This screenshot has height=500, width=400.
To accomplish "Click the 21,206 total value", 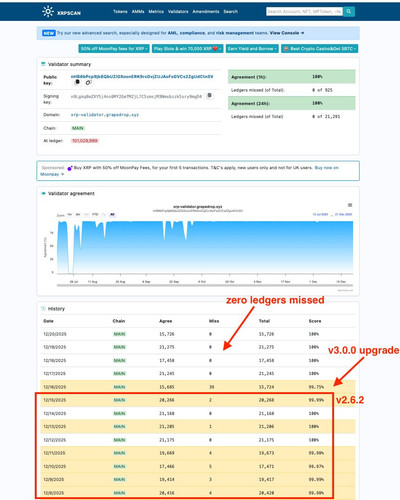I will [266, 426].
